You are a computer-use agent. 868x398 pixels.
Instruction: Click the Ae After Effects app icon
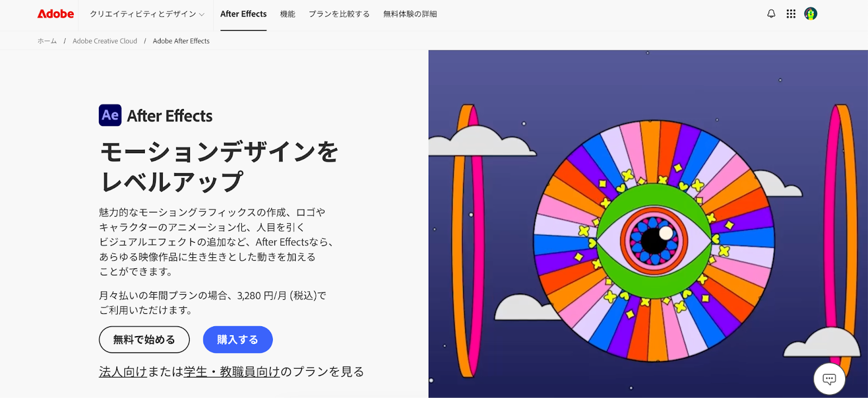coord(110,115)
